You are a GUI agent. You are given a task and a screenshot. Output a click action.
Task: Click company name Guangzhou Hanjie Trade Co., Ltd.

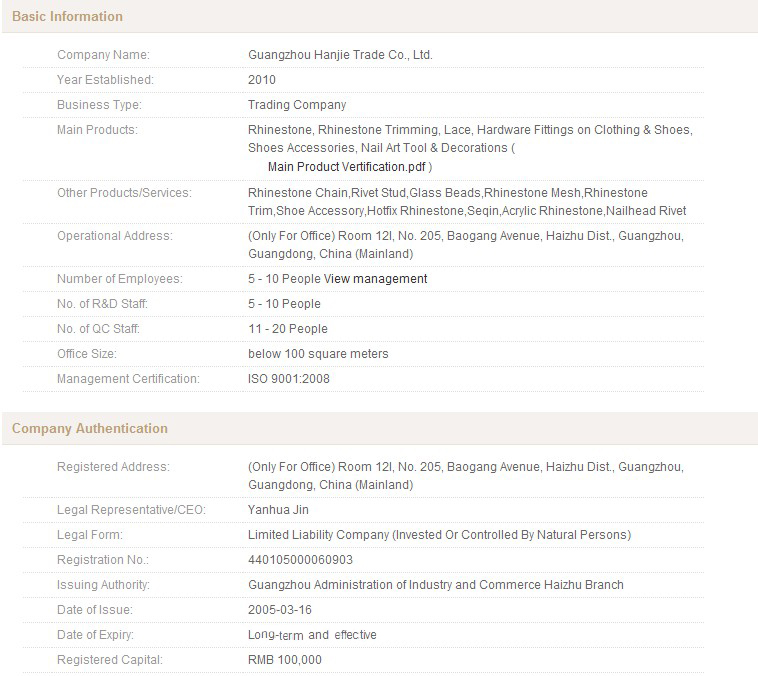pos(340,55)
